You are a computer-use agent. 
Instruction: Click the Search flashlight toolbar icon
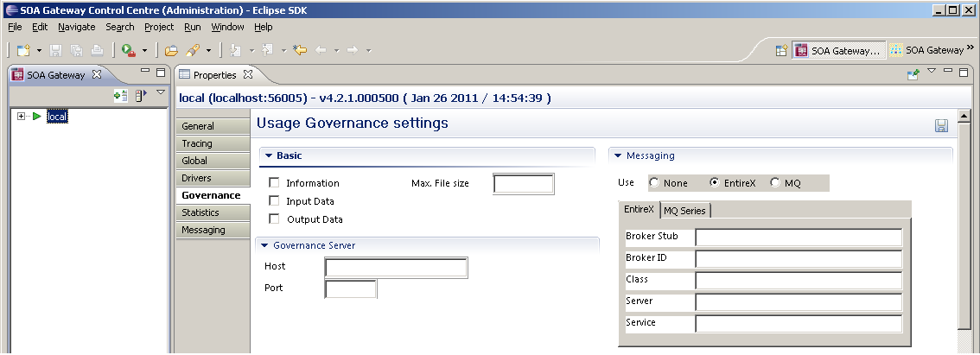[x=193, y=50]
